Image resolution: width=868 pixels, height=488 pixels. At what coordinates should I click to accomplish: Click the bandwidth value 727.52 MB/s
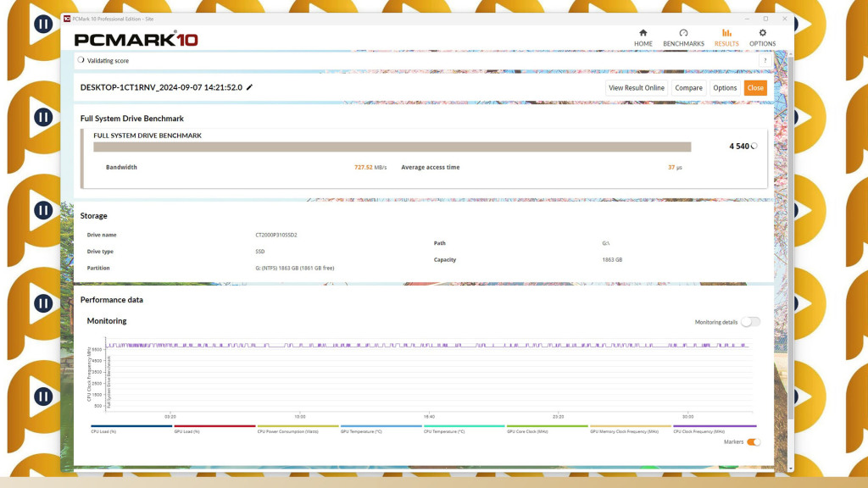tap(370, 167)
